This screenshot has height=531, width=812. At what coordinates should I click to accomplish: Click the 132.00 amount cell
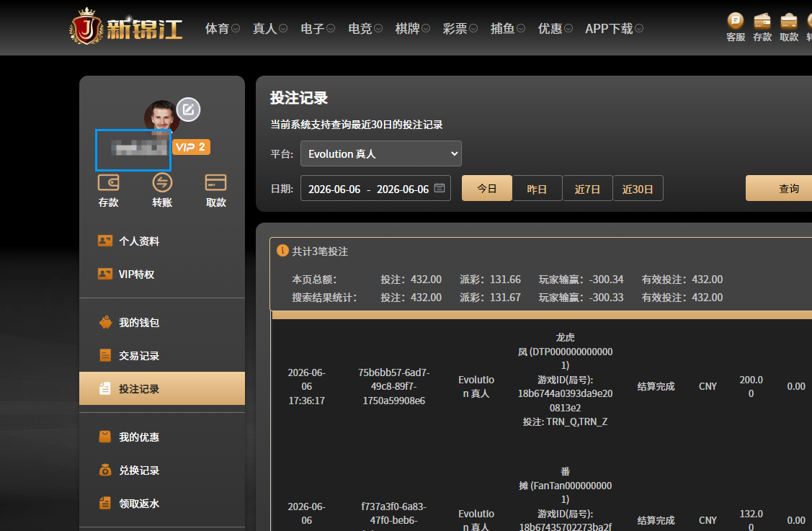pyautogui.click(x=751, y=520)
